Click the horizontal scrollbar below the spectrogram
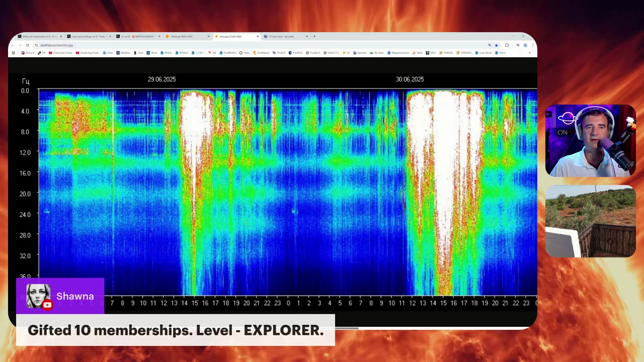The image size is (644, 362). coord(347,328)
